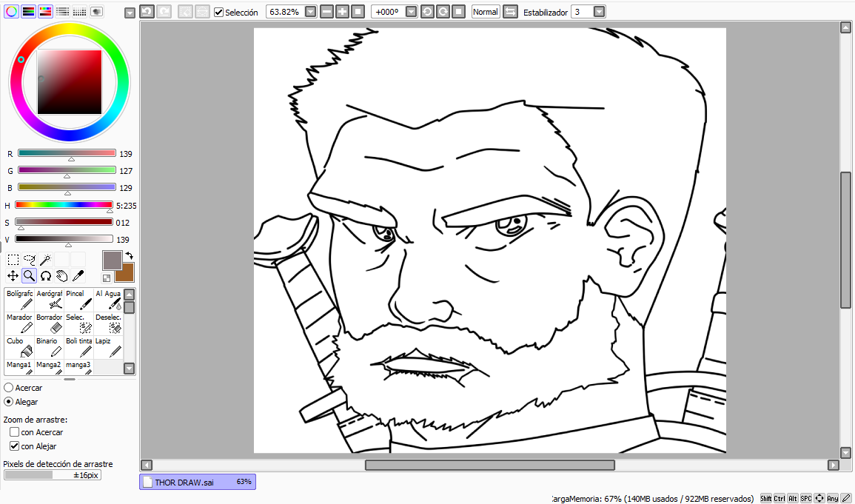This screenshot has width=855, height=504.
Task: Toggle the HSV slider panel
Action: (45, 11)
